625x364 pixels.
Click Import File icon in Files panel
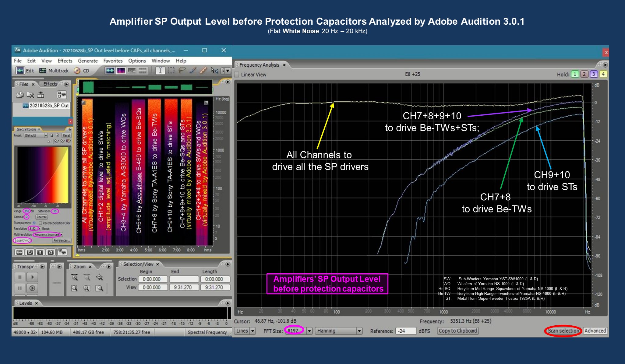[x=20, y=95]
